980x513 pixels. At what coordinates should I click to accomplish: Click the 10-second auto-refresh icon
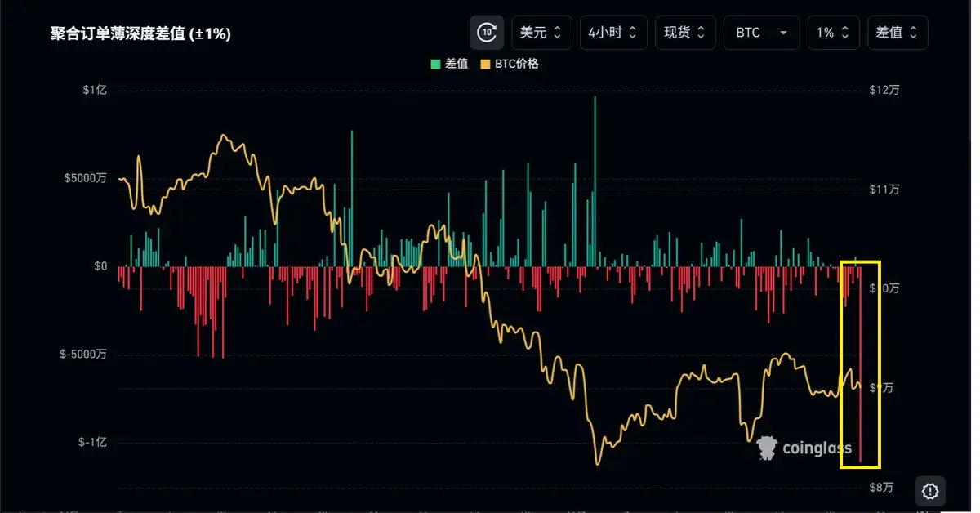click(487, 33)
